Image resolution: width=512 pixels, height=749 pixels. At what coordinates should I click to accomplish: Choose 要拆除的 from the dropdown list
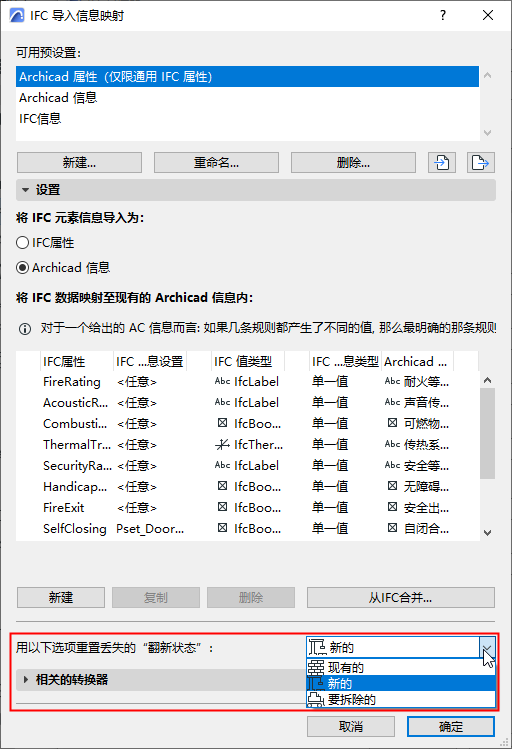(401, 700)
